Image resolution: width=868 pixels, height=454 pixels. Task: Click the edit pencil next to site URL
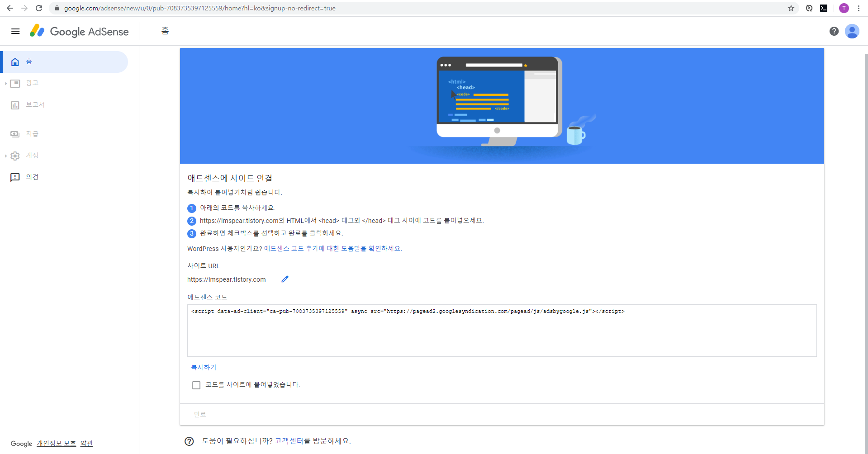click(x=285, y=279)
